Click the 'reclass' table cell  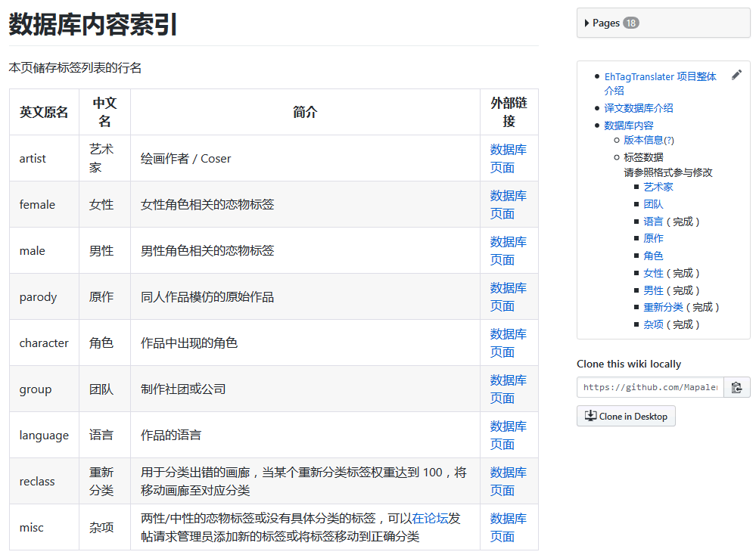coord(44,482)
